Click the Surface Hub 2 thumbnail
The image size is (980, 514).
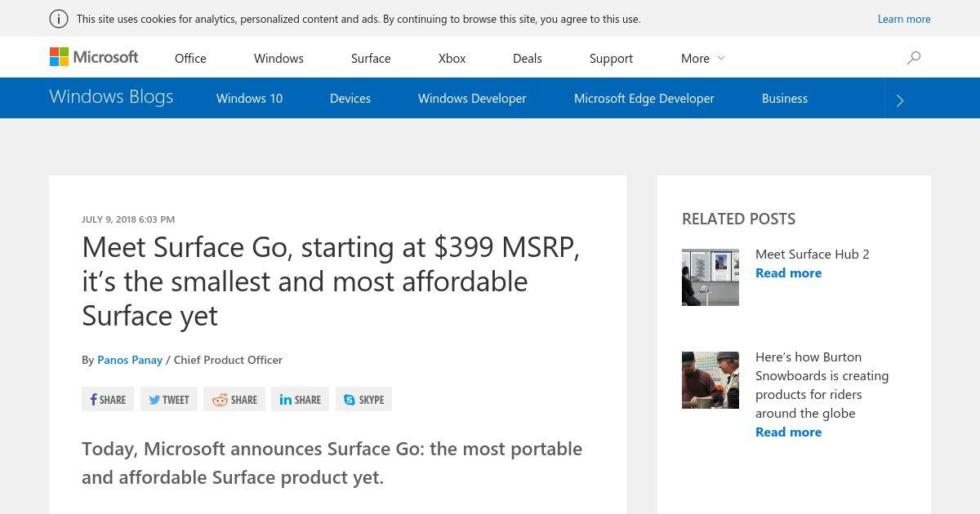710,277
